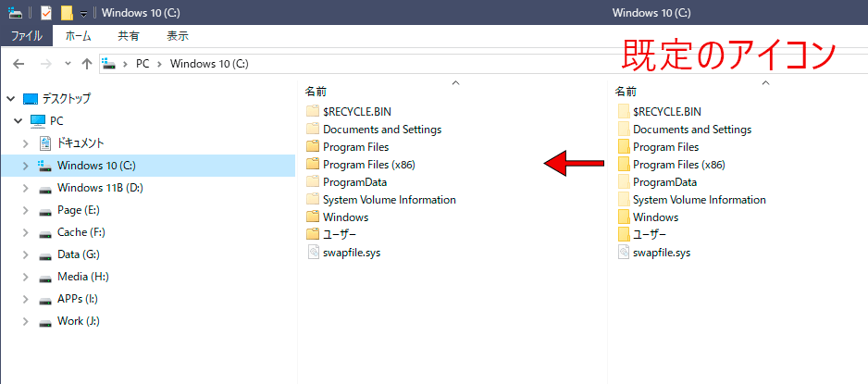Select Program Files (x86) name in left list

click(369, 165)
